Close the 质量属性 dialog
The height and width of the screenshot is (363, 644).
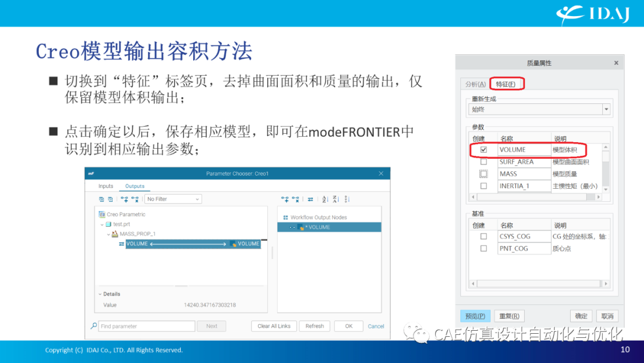pyautogui.click(x=616, y=63)
